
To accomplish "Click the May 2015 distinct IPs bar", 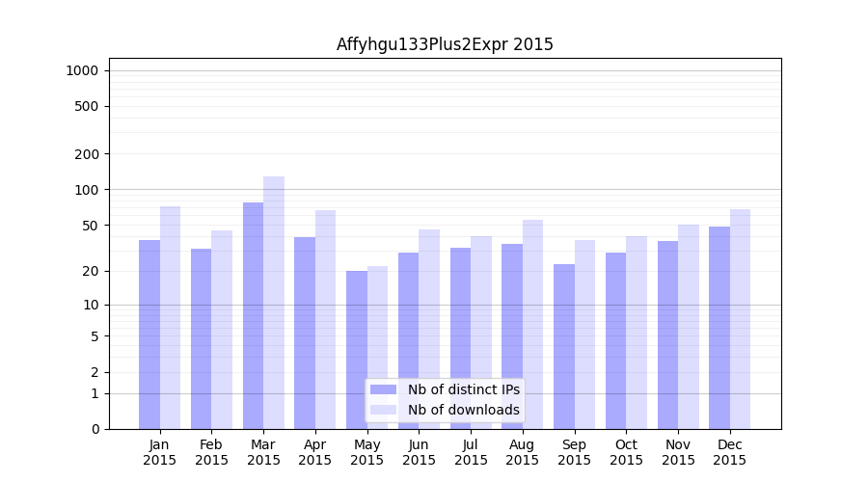I will click(357, 350).
